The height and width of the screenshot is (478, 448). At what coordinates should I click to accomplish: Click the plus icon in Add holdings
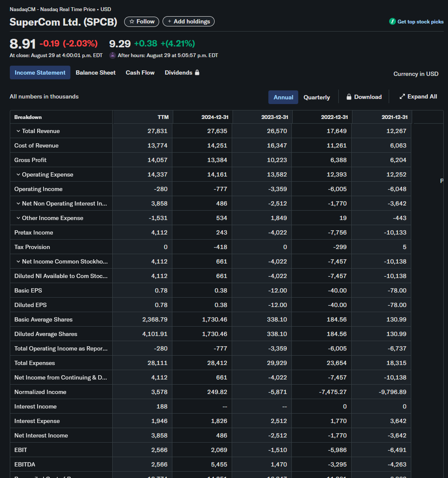coord(169,21)
